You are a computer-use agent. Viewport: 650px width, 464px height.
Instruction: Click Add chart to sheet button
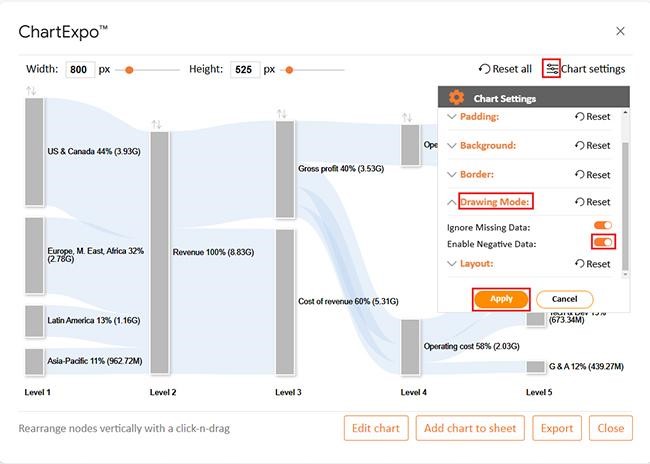(x=469, y=428)
